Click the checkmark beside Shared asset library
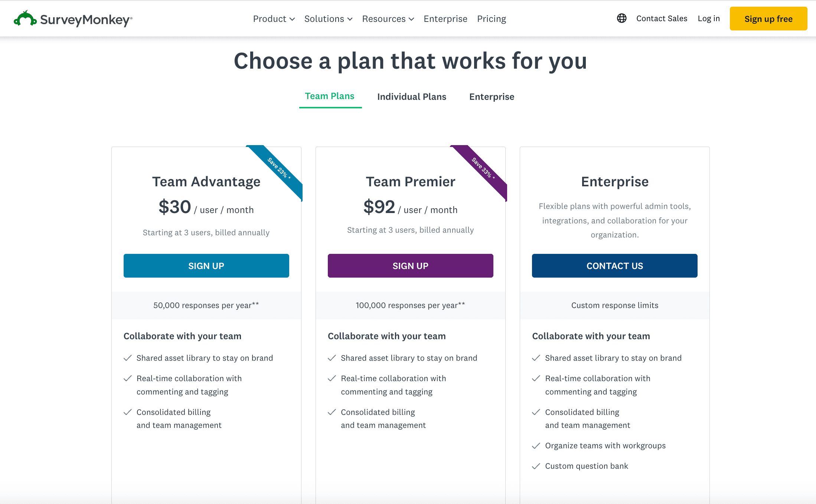Screen dimensions: 816x504 pyautogui.click(x=128, y=358)
